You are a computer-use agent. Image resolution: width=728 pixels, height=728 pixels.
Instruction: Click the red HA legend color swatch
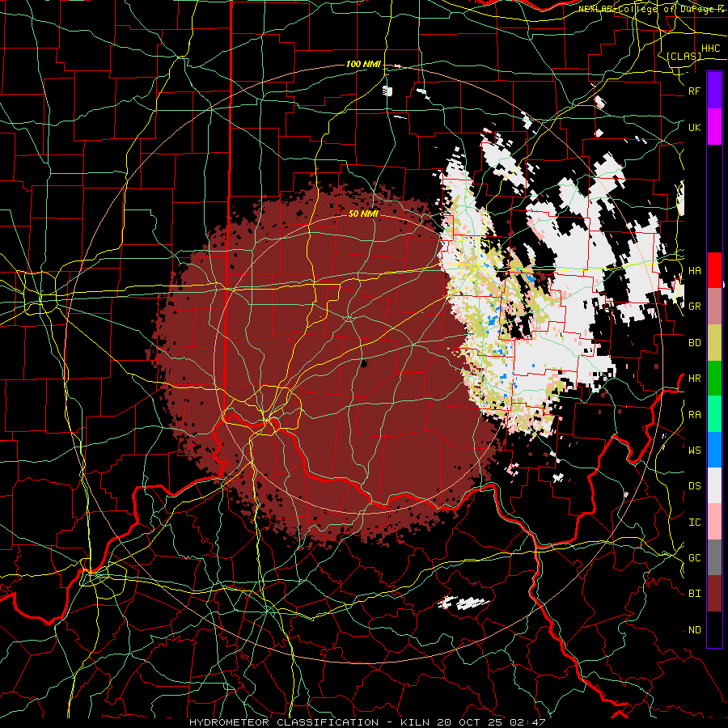coord(714,270)
